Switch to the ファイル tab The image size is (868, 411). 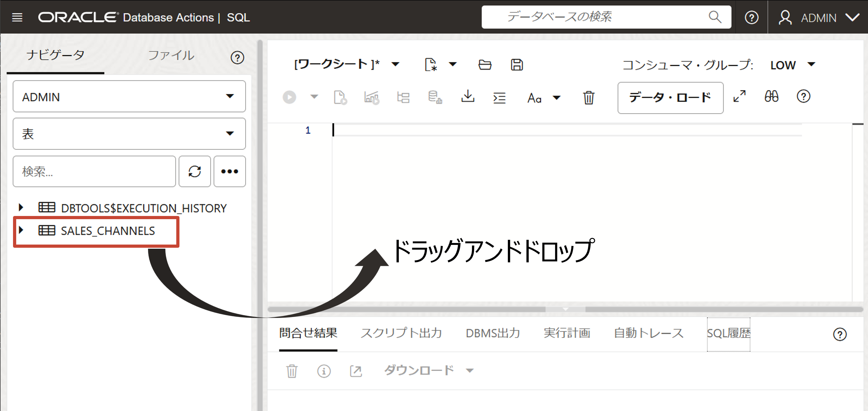[x=171, y=56]
